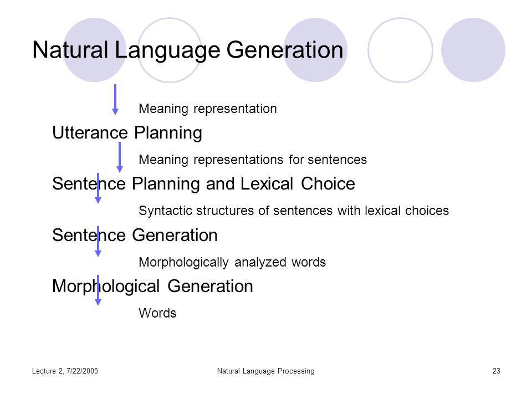Click the 'Morphological Generation' heading
532x399 pixels.
(x=153, y=287)
